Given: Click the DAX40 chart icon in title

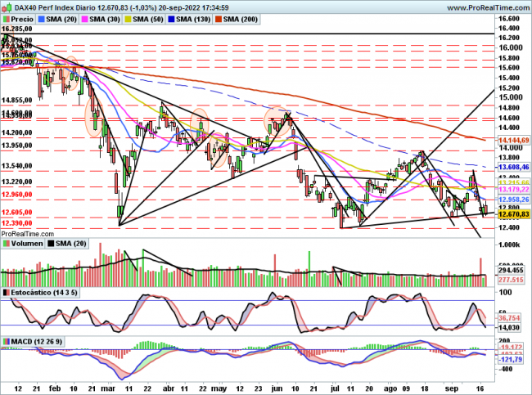Looking at the screenshot, I should coord(6,5).
